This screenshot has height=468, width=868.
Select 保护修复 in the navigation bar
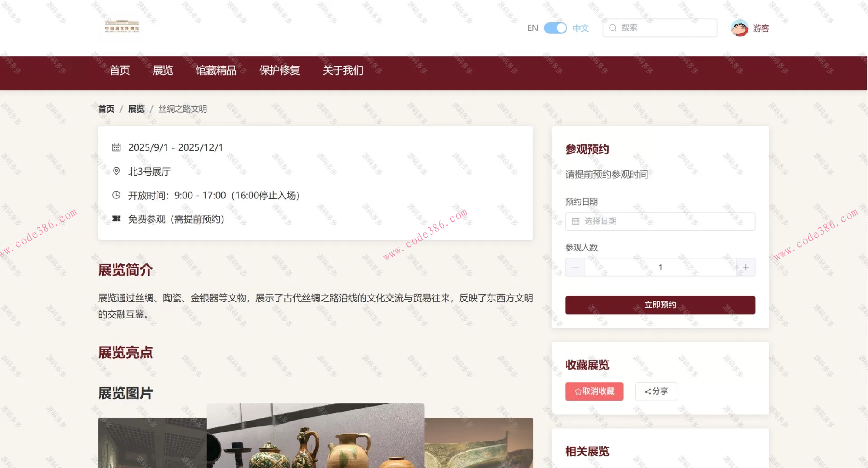click(279, 70)
